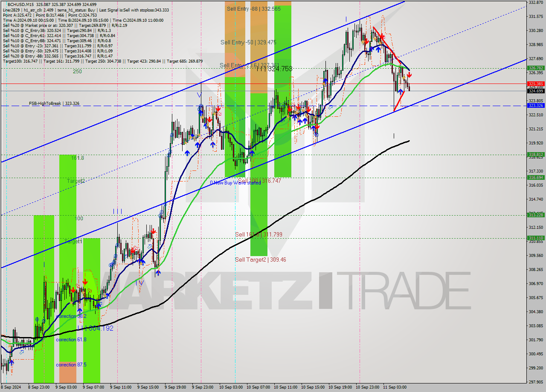
Task: Select the 'Sell Entry -23.6 | 327.361' label
Action: 250,65
